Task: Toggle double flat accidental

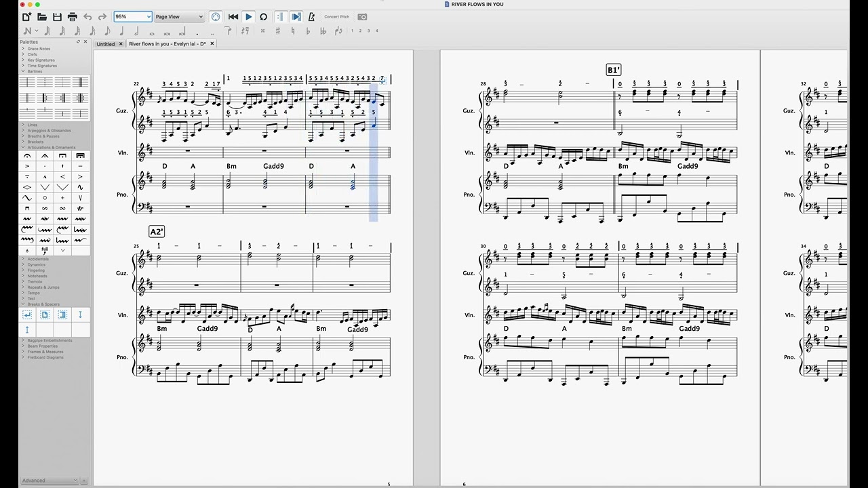Action: 323,30
